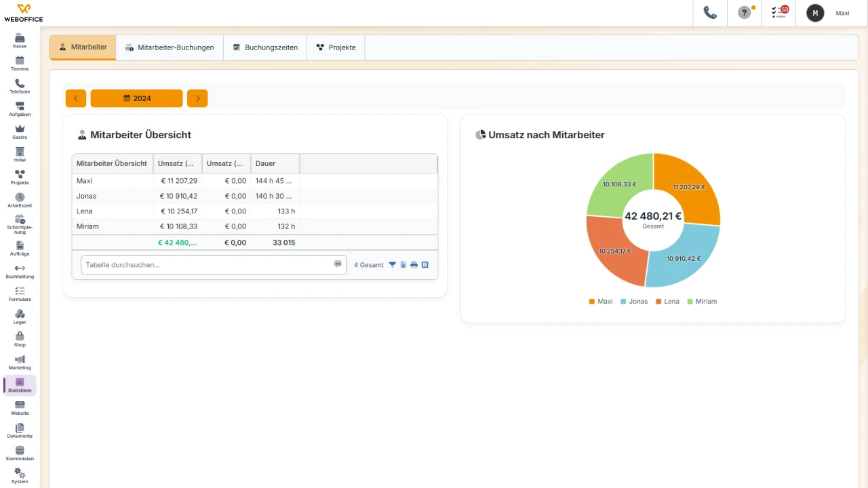Go to next year arrow
The height and width of the screenshot is (488, 868).
pos(197,98)
